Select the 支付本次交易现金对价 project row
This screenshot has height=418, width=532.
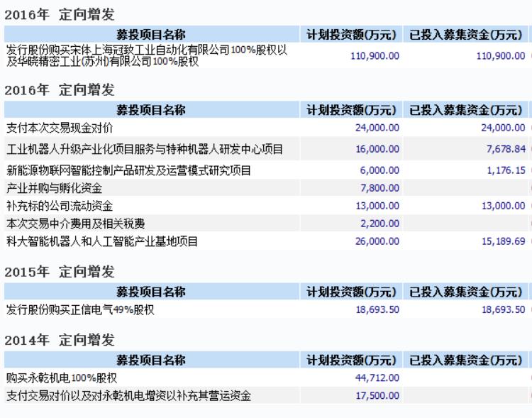[x=60, y=128]
